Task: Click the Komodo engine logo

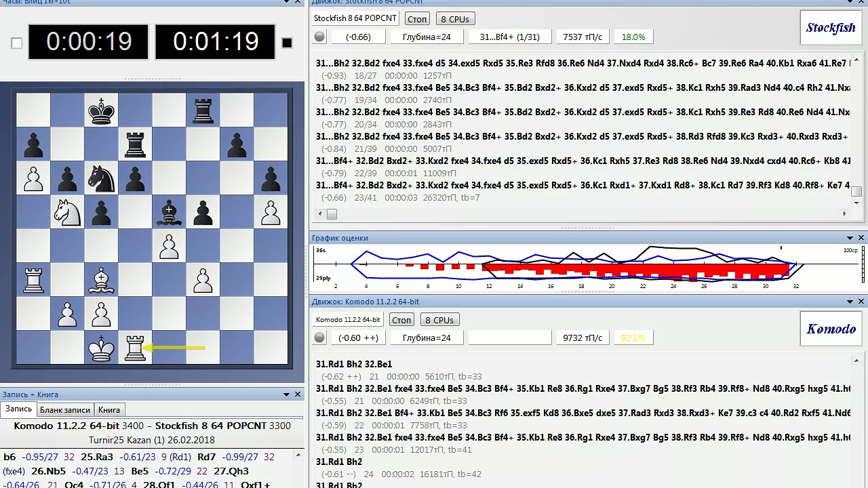Action: pos(831,329)
